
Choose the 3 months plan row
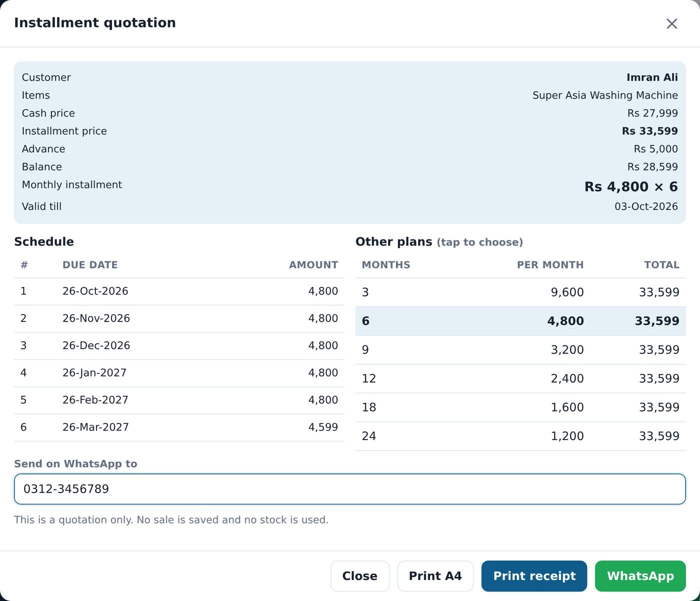tap(520, 292)
